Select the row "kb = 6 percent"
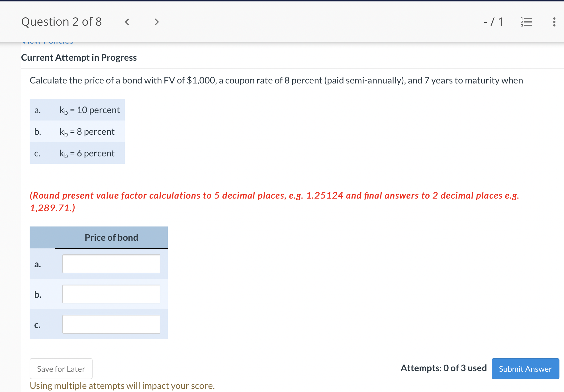Image resolution: width=564 pixels, height=392 pixels. point(77,153)
